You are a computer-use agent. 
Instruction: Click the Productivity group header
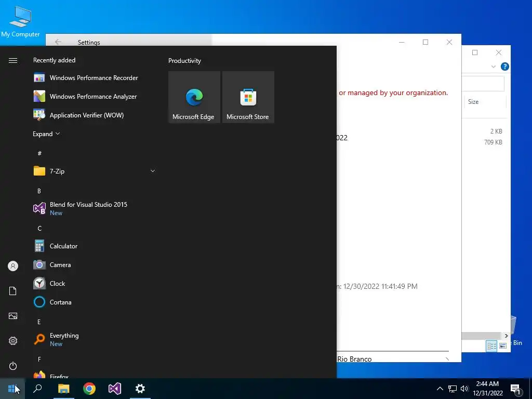[x=184, y=61]
